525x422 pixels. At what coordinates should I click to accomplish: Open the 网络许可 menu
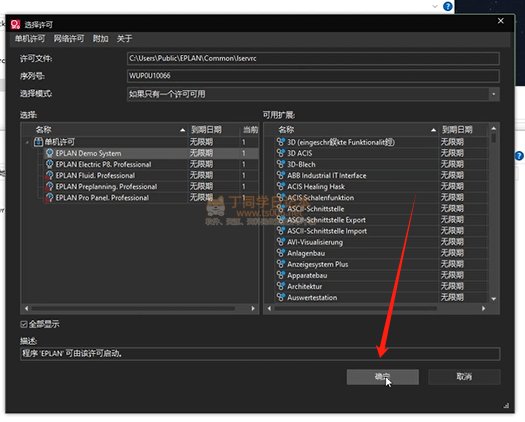(69, 39)
